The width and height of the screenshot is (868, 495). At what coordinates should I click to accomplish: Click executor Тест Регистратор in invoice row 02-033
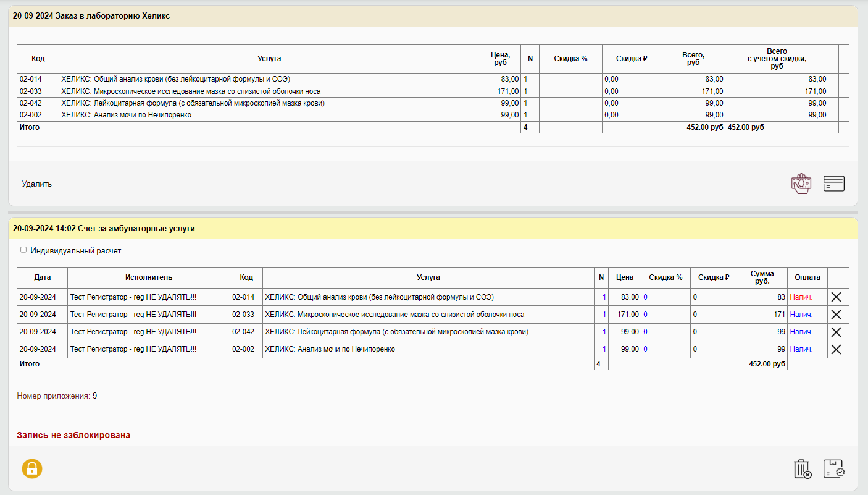[133, 315]
